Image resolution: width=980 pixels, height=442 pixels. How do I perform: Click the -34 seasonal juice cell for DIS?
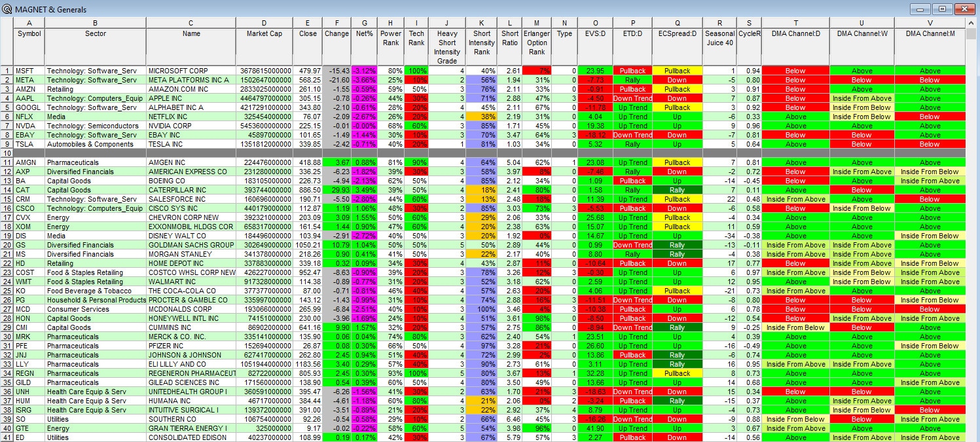pyautogui.click(x=720, y=235)
